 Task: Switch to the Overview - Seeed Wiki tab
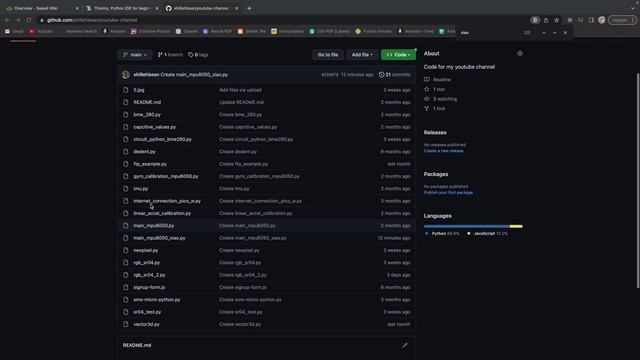tap(41, 8)
